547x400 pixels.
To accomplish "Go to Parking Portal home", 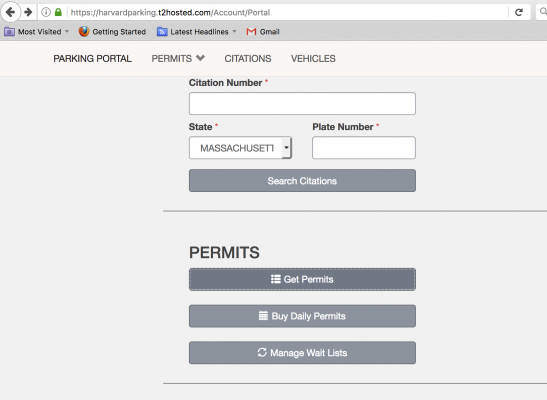I will (92, 59).
